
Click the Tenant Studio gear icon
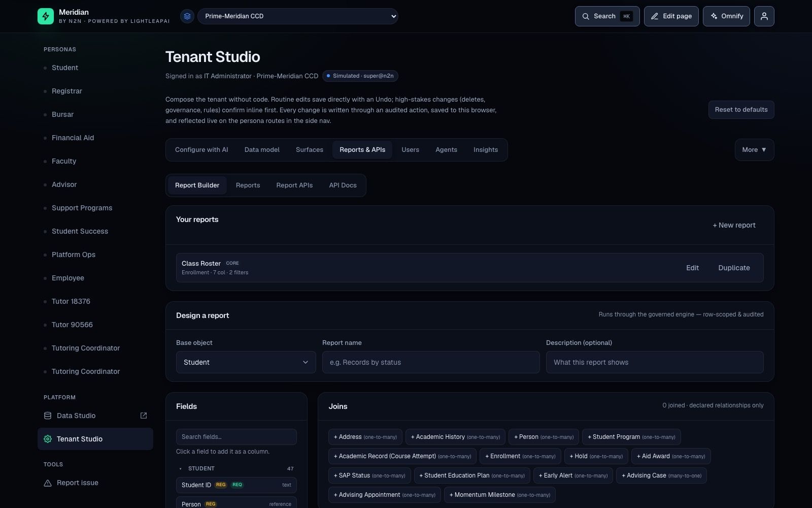pos(48,439)
